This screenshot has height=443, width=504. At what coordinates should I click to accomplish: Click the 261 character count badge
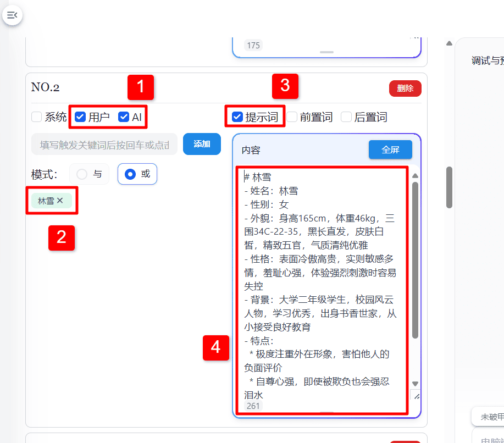pyautogui.click(x=253, y=406)
